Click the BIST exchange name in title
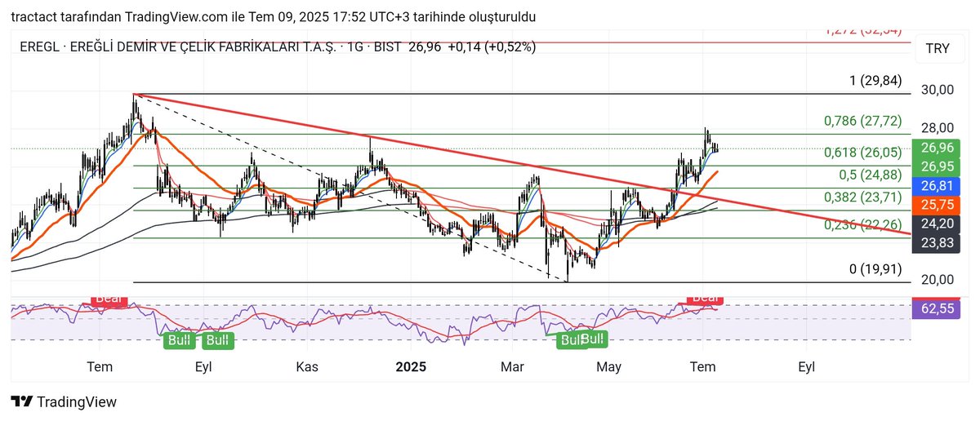Viewport: 980px width, 421px height. coord(387,47)
